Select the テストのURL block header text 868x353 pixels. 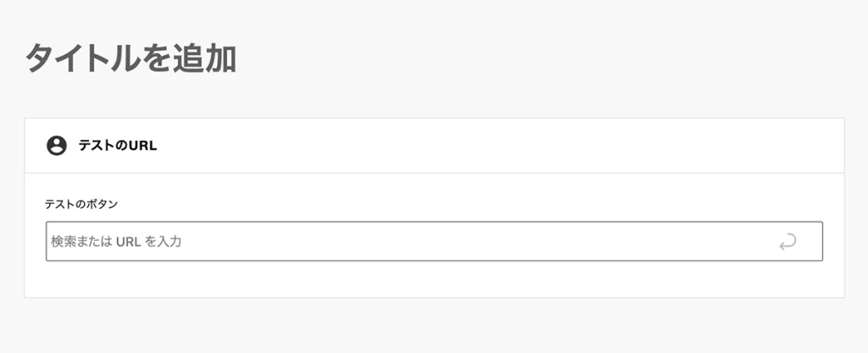118,146
